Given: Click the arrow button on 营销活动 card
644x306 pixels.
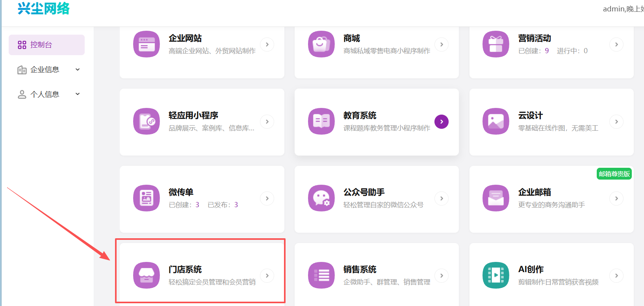Looking at the screenshot, I should (616, 45).
